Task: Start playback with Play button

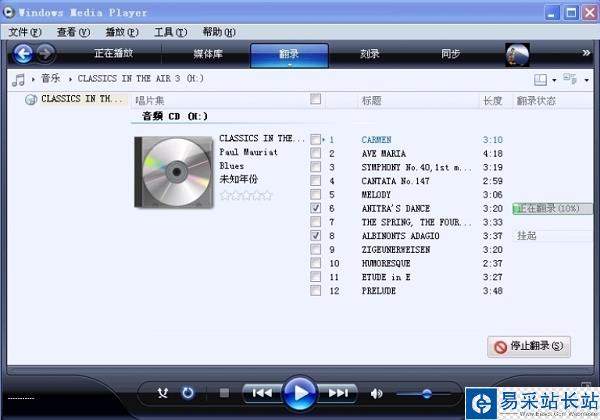Action: pyautogui.click(x=300, y=393)
